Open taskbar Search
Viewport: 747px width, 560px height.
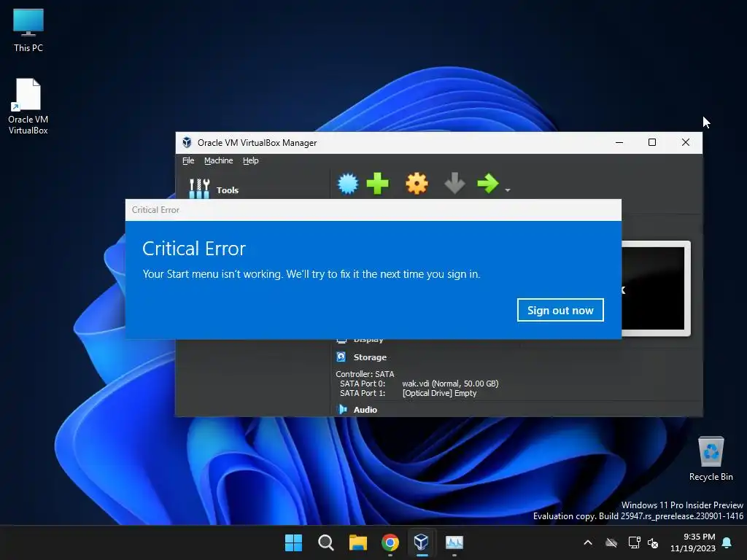click(326, 542)
